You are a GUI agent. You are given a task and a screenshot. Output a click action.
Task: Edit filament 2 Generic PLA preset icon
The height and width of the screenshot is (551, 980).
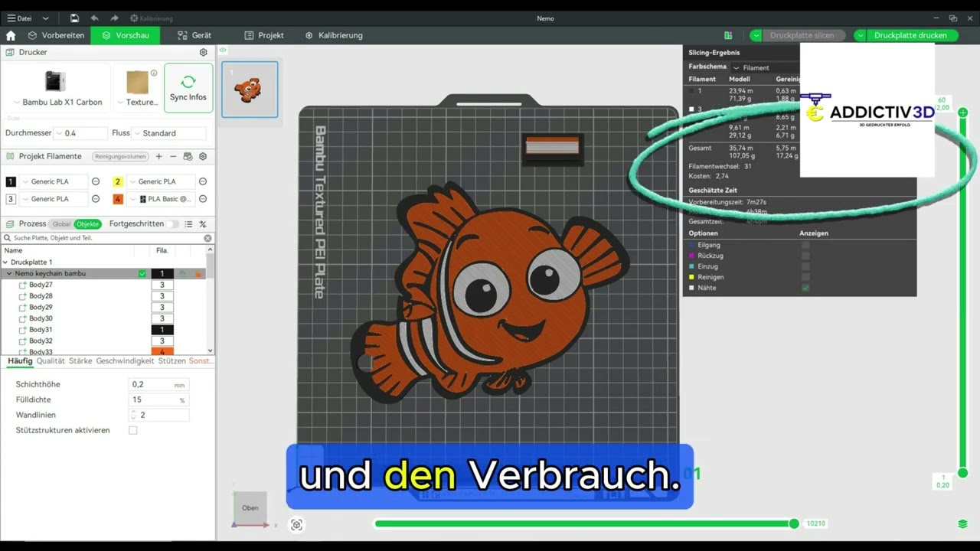[203, 181]
